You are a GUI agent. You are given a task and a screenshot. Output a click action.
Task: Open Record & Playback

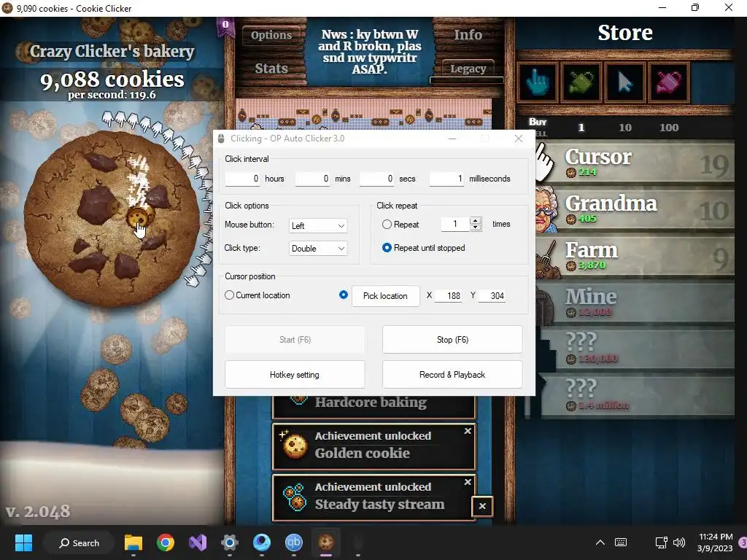[452, 375]
